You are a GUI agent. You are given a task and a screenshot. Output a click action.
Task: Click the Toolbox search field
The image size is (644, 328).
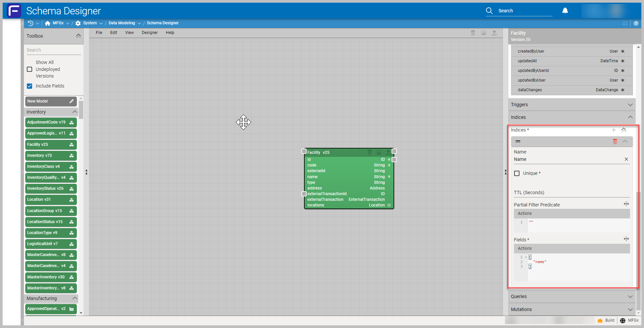[x=54, y=50]
